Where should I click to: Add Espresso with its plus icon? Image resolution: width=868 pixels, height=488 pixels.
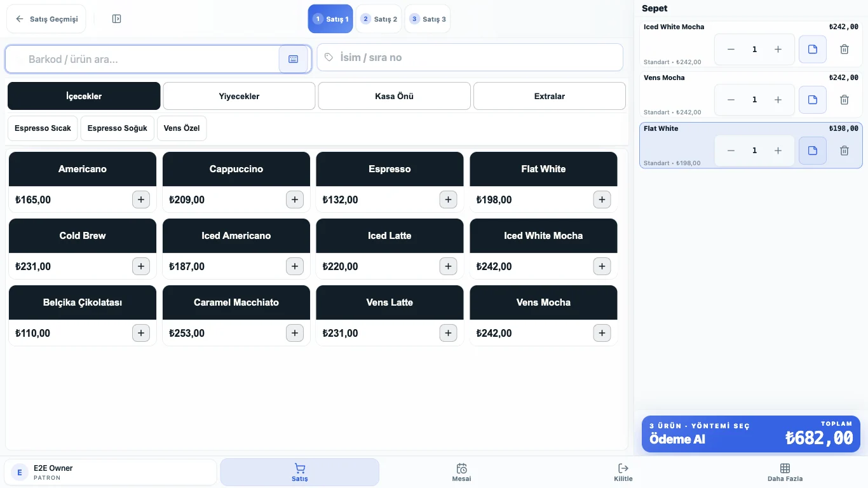click(448, 200)
